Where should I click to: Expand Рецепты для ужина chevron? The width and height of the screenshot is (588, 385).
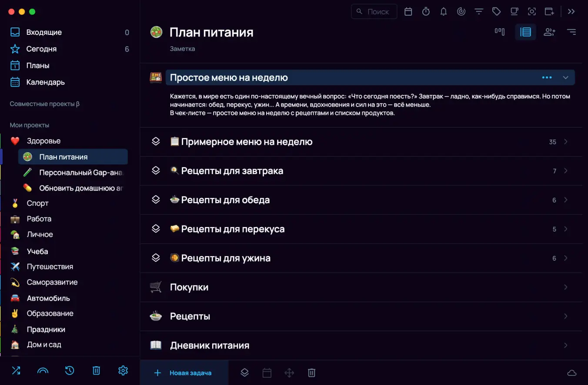click(566, 258)
